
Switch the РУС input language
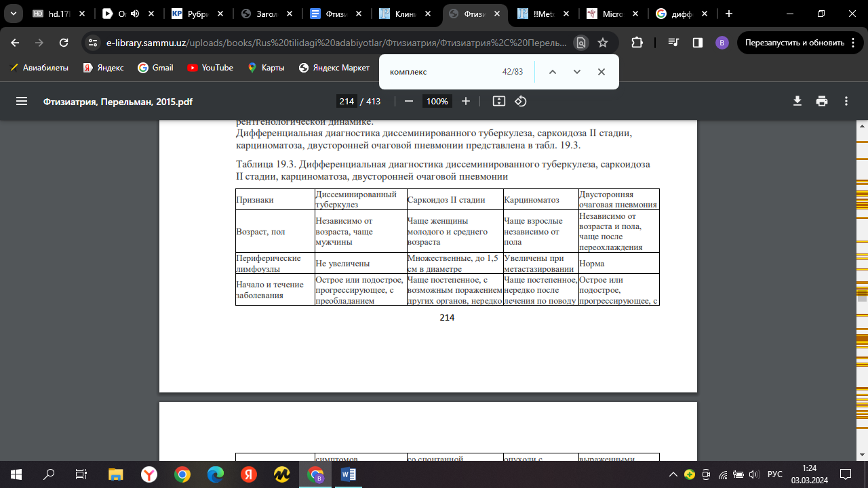[775, 474]
